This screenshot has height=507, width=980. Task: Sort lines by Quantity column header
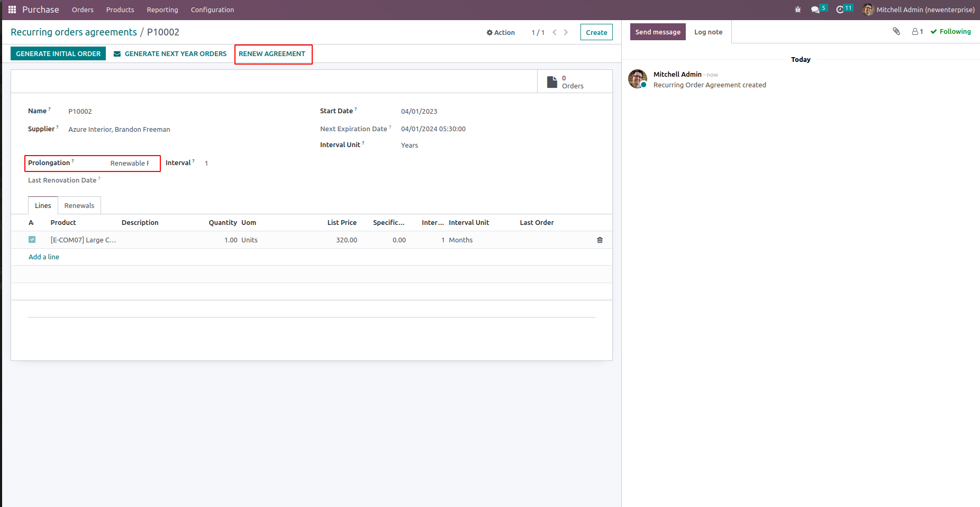223,223
